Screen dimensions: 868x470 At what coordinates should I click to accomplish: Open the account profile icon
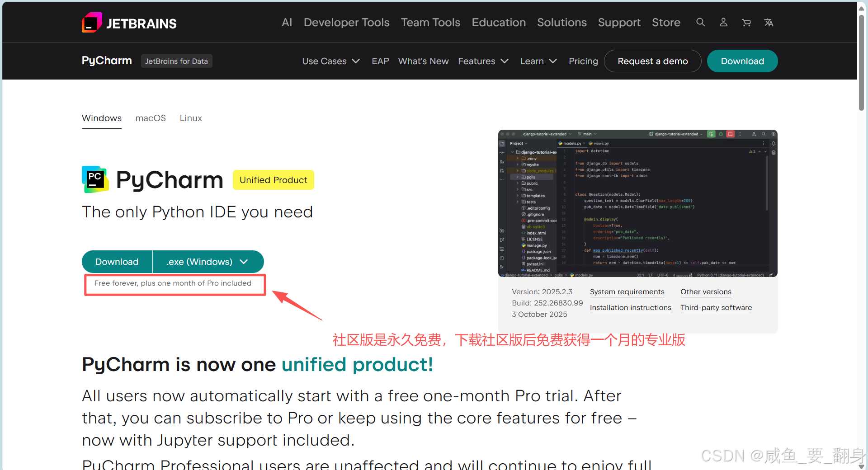pyautogui.click(x=723, y=22)
